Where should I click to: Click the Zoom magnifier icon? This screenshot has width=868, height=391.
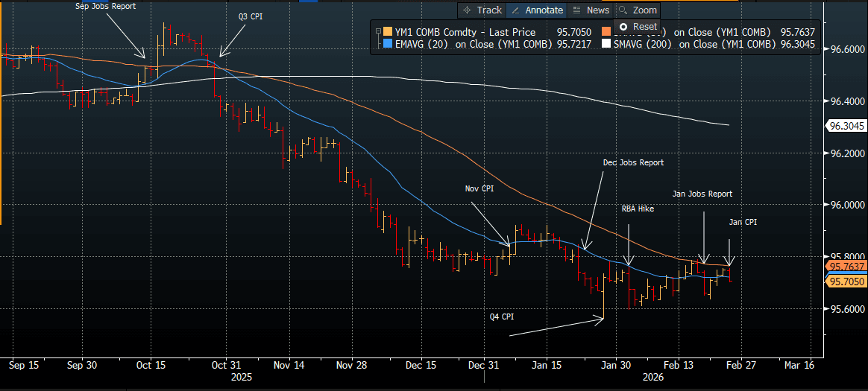pos(623,10)
